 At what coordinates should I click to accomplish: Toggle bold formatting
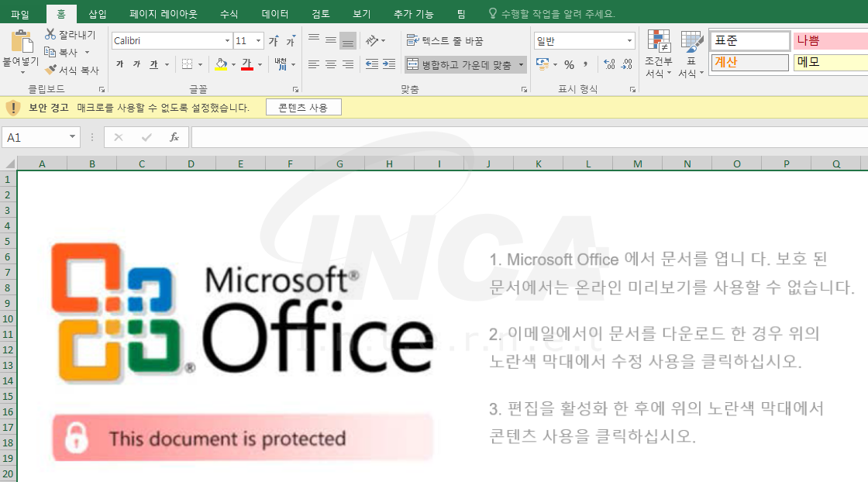tap(119, 64)
